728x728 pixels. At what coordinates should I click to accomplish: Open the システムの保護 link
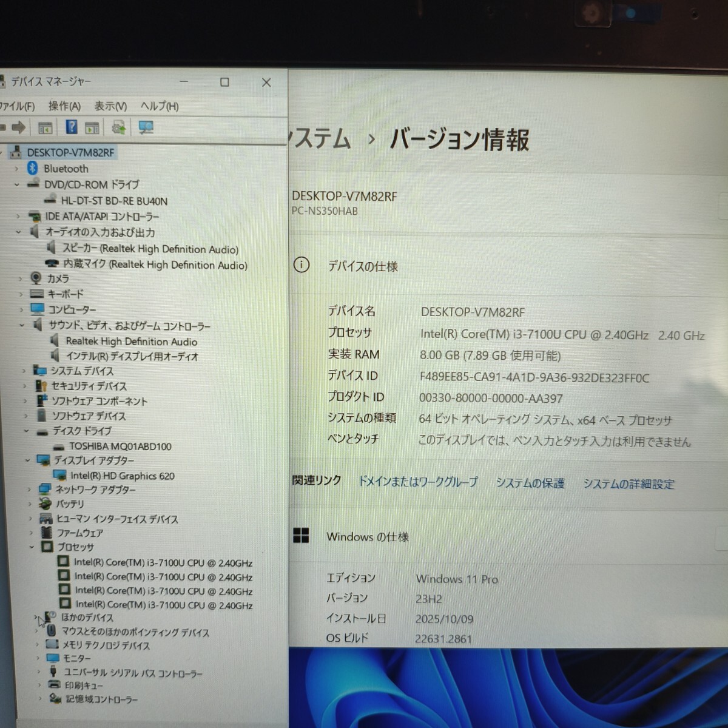[x=530, y=483]
